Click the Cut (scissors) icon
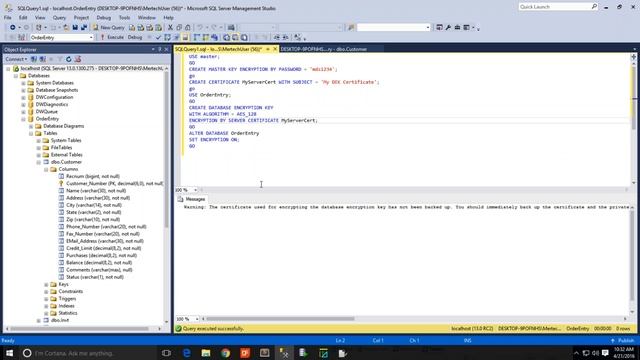The image size is (640, 360). [x=170, y=27]
